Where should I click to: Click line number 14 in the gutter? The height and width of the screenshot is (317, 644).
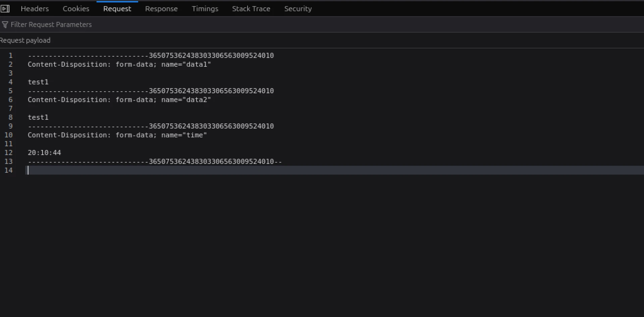pos(8,170)
